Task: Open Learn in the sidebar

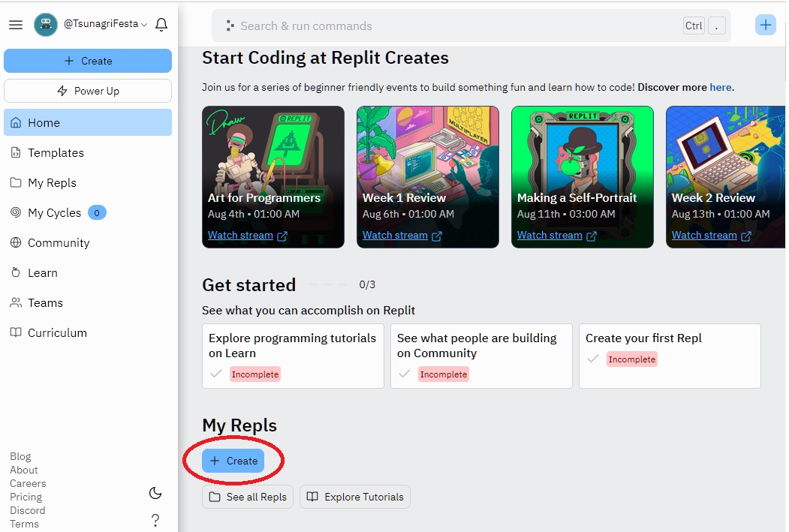Action: (88, 273)
